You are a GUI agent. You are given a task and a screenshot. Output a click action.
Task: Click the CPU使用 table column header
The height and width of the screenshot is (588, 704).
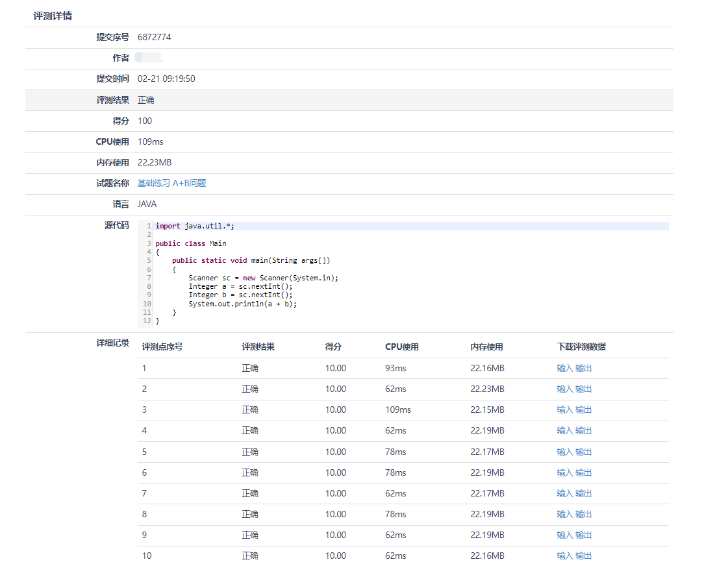pos(402,347)
